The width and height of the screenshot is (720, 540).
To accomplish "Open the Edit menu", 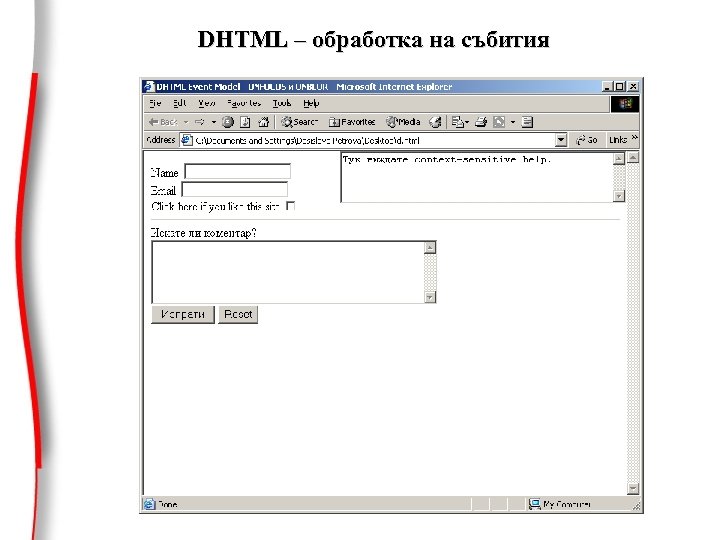I will 180,103.
